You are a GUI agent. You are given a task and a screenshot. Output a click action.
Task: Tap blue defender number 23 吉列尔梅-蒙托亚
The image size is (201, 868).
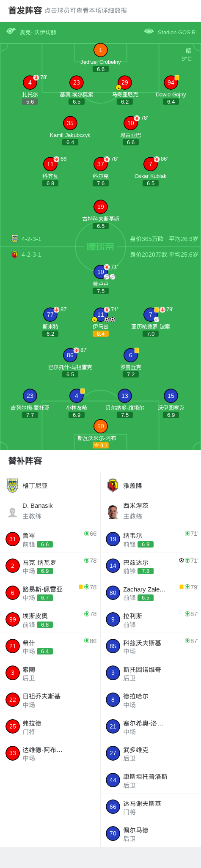point(30,396)
